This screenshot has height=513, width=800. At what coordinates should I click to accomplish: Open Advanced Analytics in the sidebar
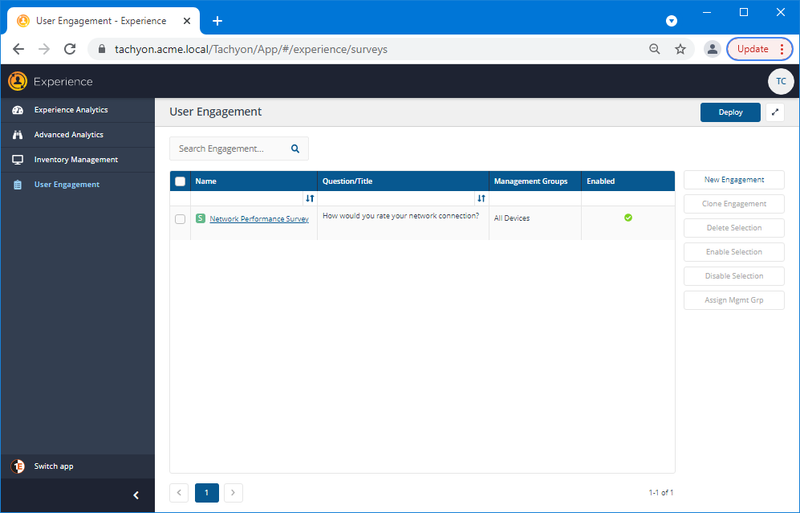[x=68, y=135]
